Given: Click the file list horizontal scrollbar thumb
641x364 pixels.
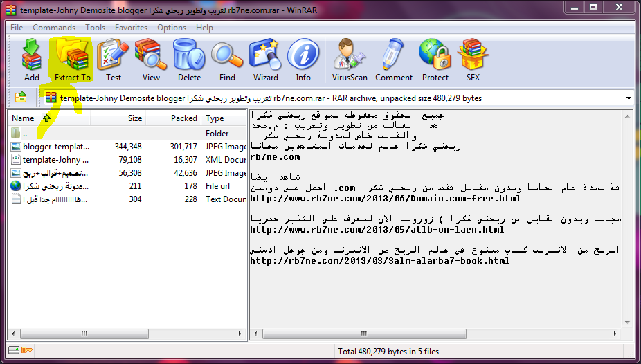Looking at the screenshot, I should coord(84,334).
